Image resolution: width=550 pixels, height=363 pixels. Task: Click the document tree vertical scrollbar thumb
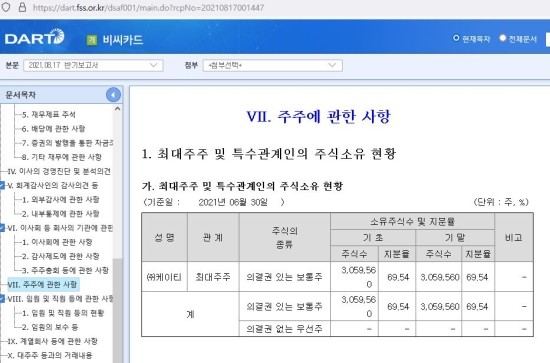tap(118, 310)
